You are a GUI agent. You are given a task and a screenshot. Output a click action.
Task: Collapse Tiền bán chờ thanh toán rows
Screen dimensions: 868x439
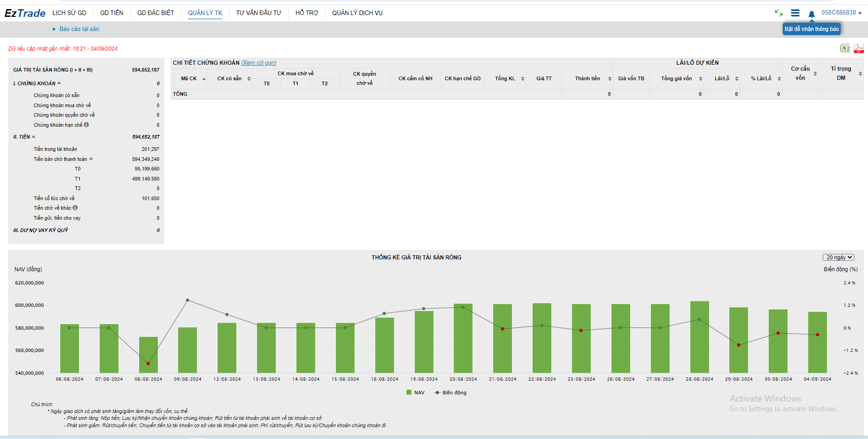pos(91,159)
